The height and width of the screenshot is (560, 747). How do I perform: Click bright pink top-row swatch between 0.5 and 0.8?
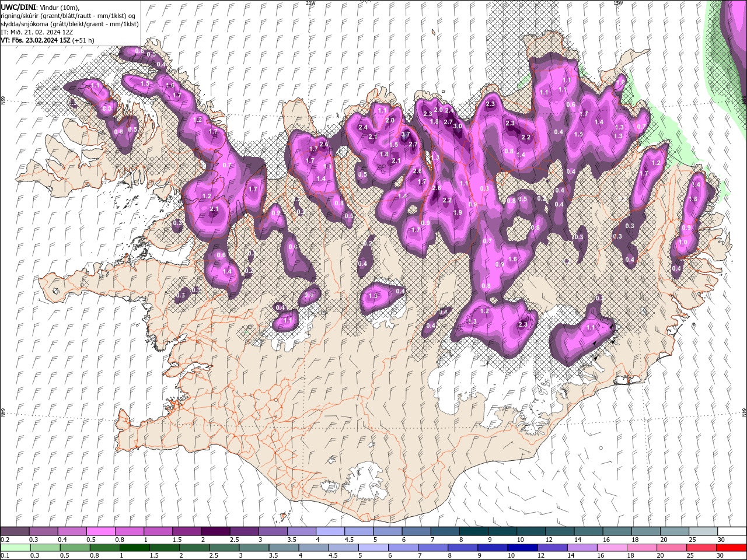tap(100, 531)
